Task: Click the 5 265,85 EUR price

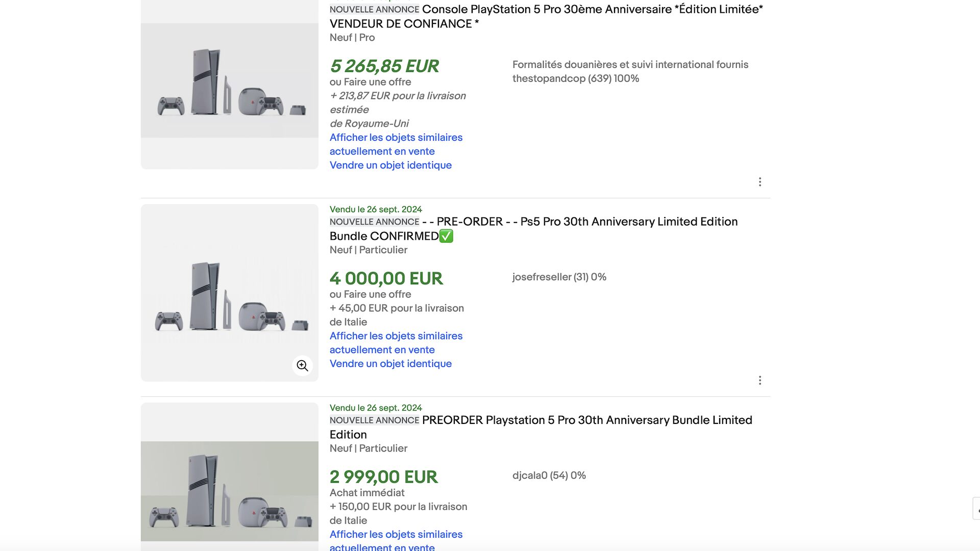Action: tap(384, 66)
